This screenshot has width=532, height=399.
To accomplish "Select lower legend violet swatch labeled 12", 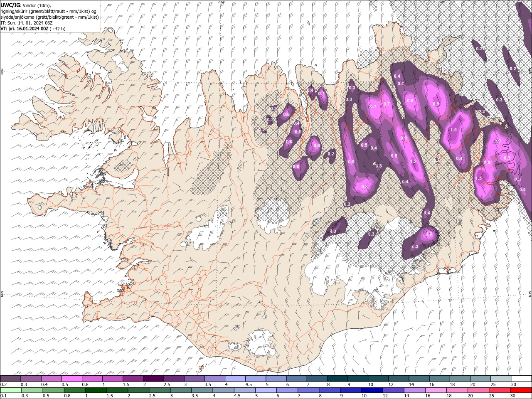I will pos(393,390).
